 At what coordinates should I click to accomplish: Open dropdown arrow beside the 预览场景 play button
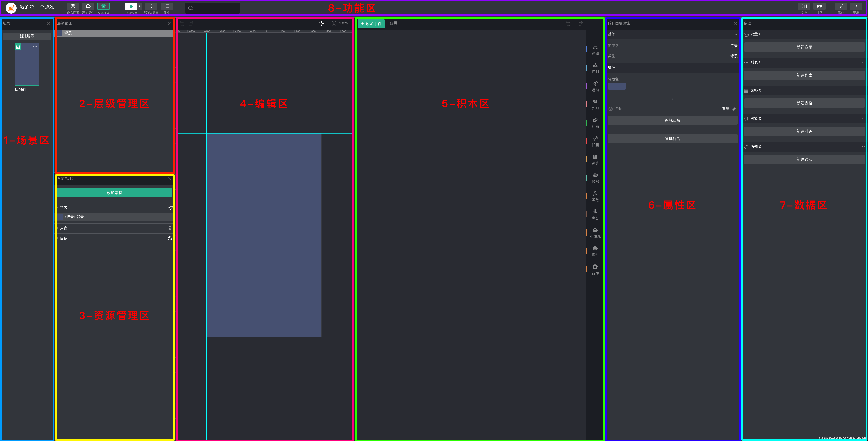click(139, 6)
